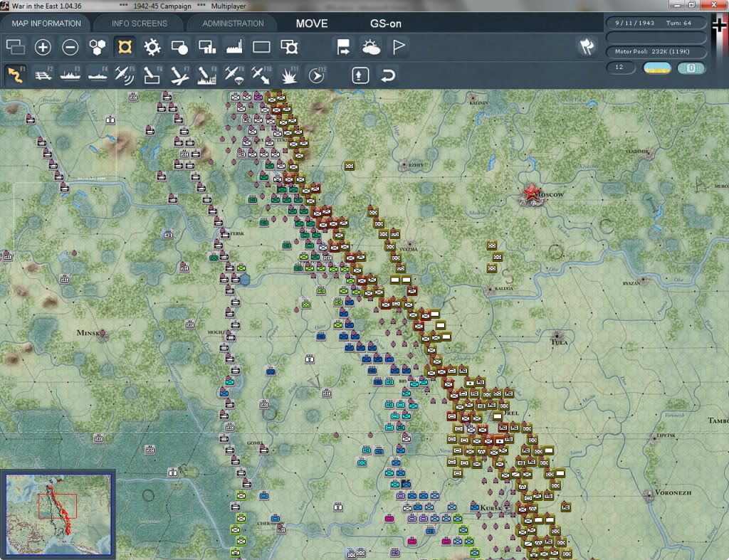Click the boxed up-arrow icon
Screen dimensions: 729x560
click(x=360, y=75)
